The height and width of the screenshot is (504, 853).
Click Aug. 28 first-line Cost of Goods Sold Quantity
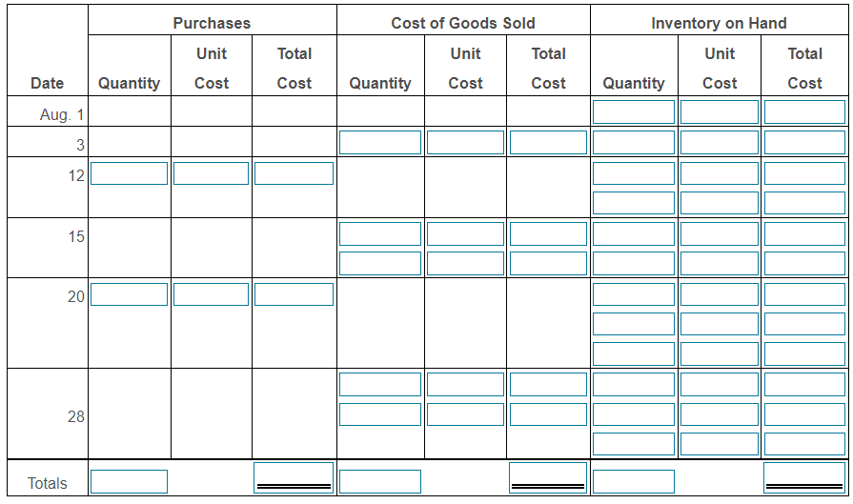tap(379, 384)
